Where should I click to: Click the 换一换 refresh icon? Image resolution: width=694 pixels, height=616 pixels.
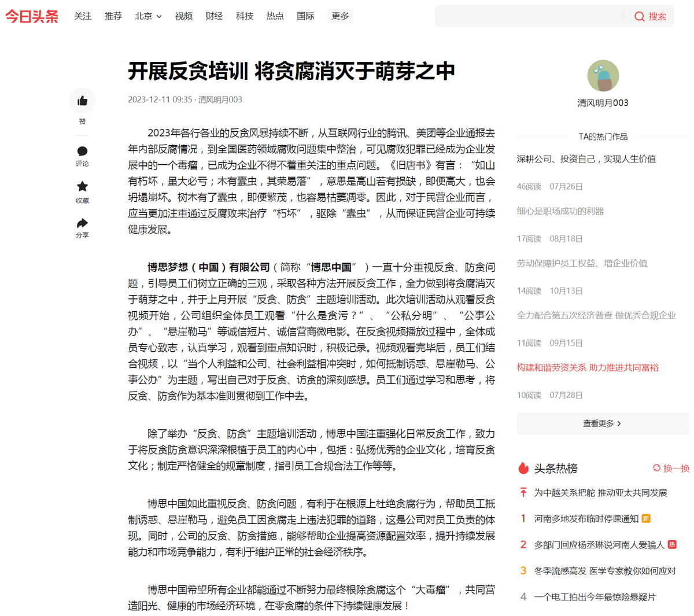(656, 468)
